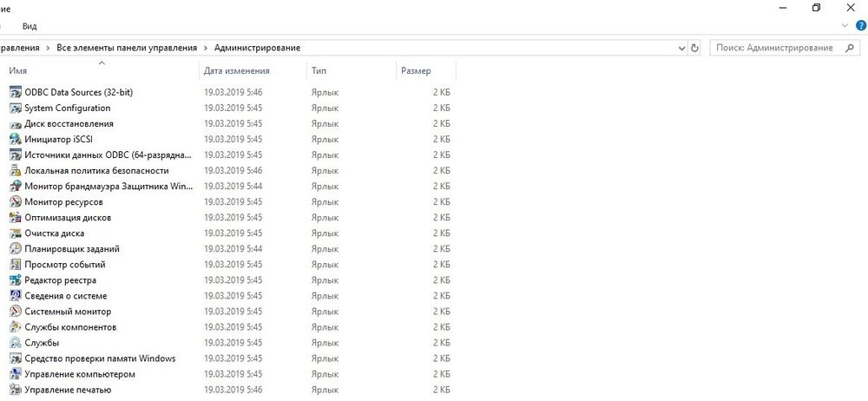Viewport: 868px width, 401px height.
Task: Click the Управление печатью name text
Action: point(68,390)
